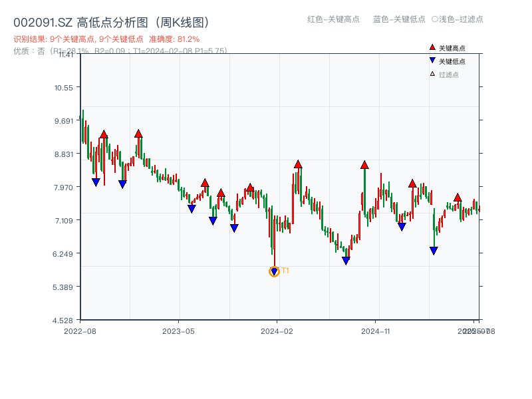Click the blue low triangle just right of 2024-11 near 7.0
The image size is (532, 399).
pos(402,227)
